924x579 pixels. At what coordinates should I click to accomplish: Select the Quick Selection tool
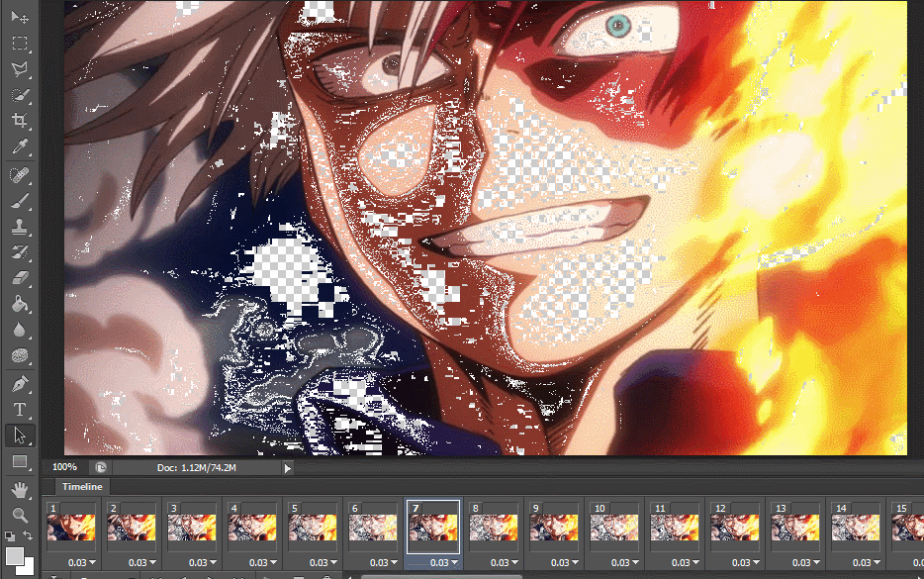pos(20,95)
